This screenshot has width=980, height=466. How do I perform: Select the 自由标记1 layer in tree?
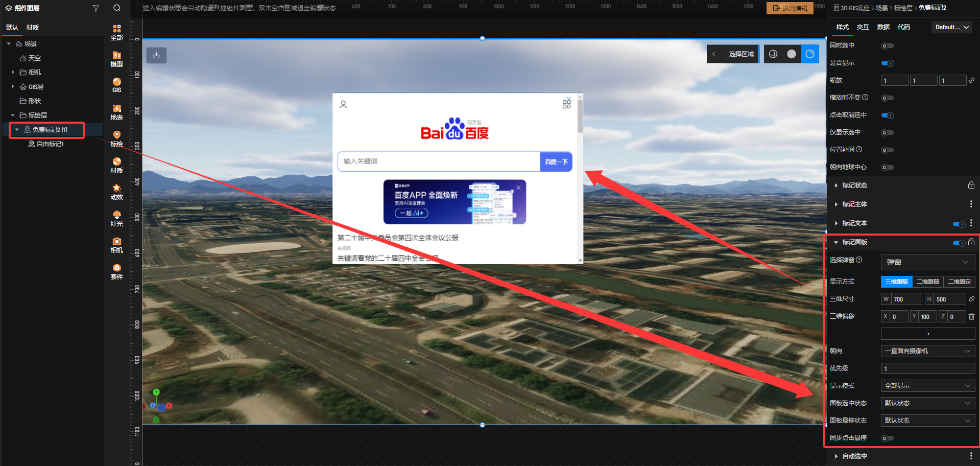(50, 144)
